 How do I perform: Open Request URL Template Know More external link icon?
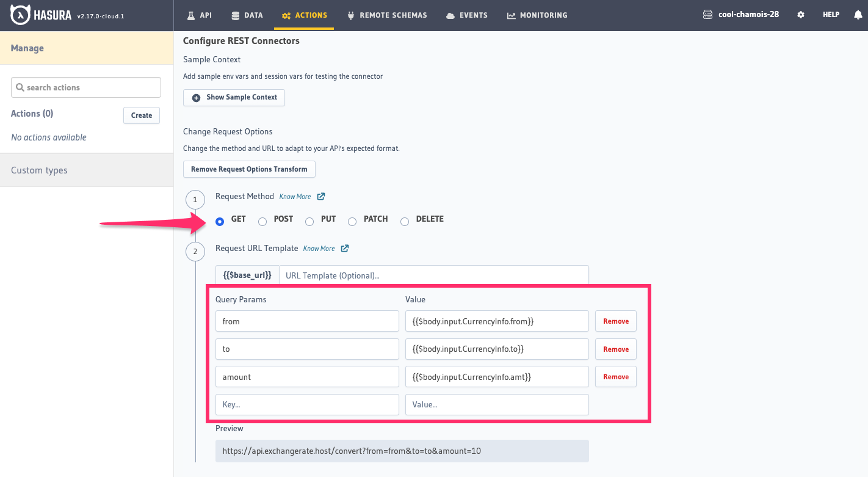345,249
